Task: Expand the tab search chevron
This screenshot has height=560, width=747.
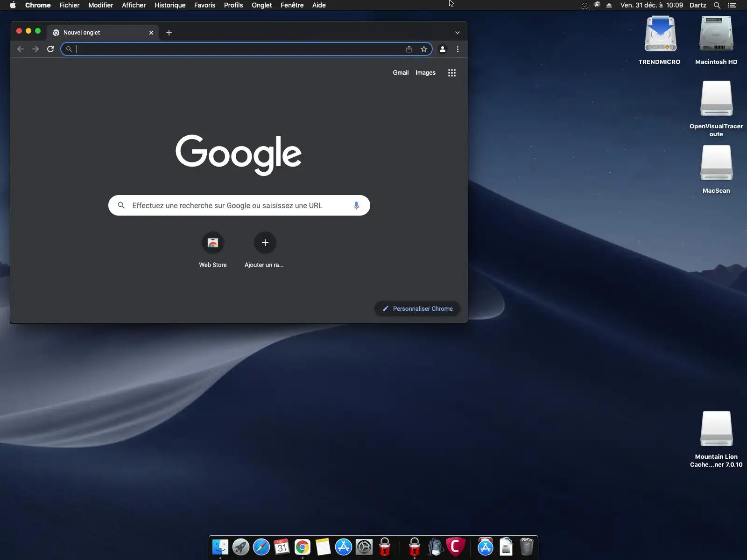Action: [x=458, y=33]
